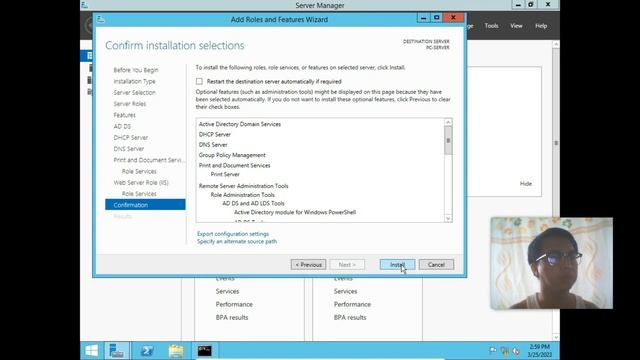Open Services in left Server Manager tile
Screen dimensions: 640x360
point(227,291)
